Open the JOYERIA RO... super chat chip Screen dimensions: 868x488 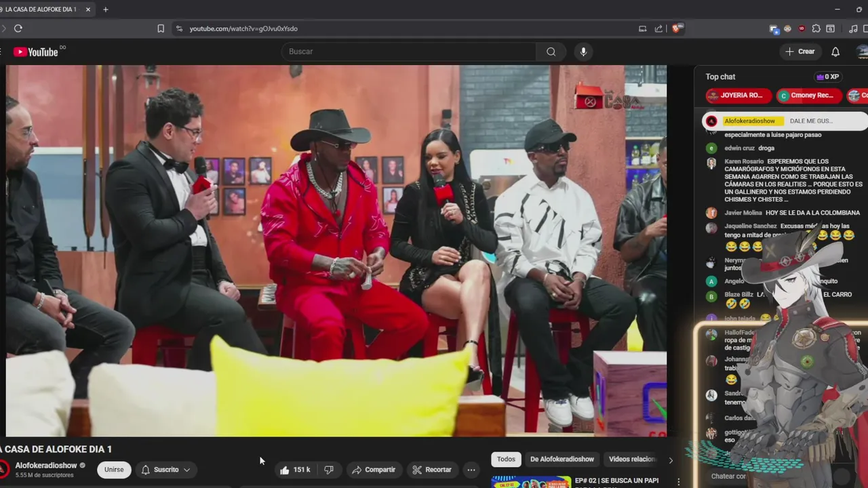738,96
